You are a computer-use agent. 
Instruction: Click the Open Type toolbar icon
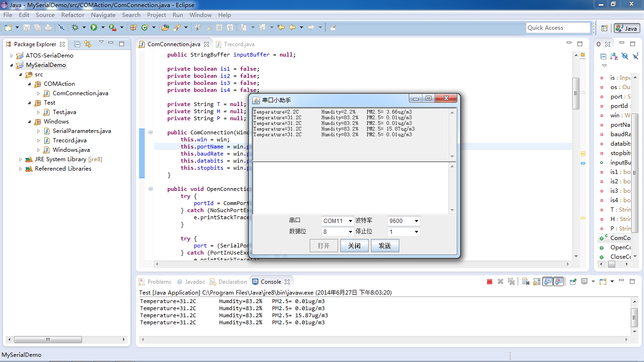(x=165, y=28)
